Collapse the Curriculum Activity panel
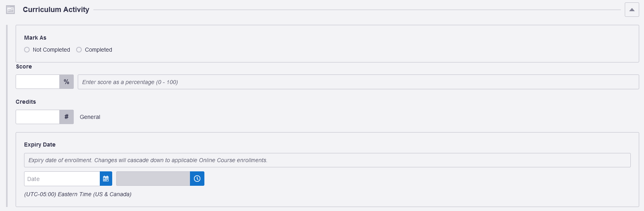Screen dimensions: 644x211 pos(632,10)
